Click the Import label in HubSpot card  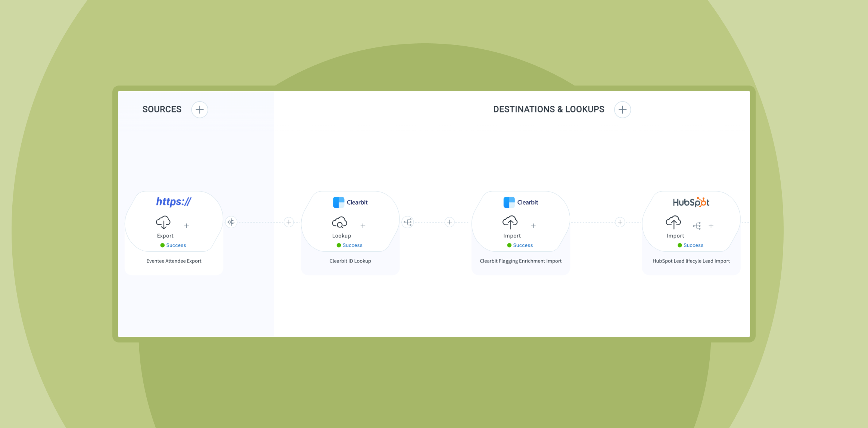point(675,236)
